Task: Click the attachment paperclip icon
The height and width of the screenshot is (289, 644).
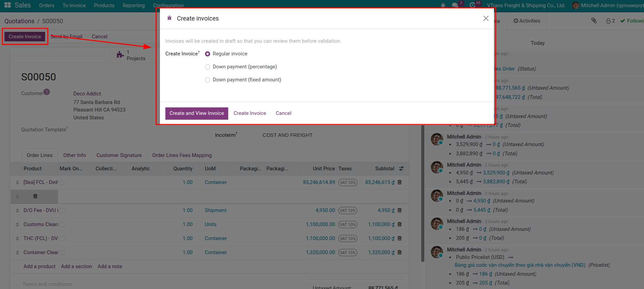Action: (594, 21)
